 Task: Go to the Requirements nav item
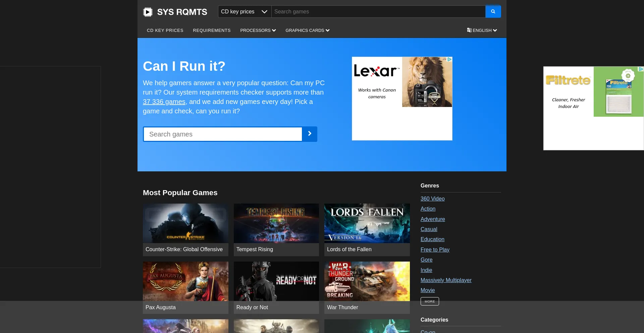click(212, 30)
